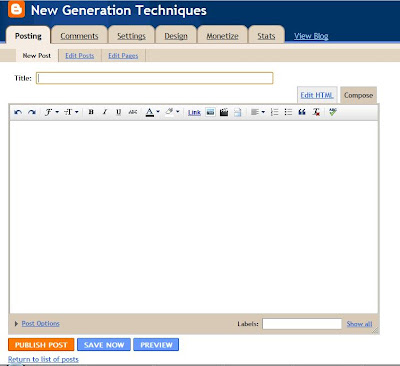400x366 pixels.
Task: Open the Design tab
Action: click(176, 36)
